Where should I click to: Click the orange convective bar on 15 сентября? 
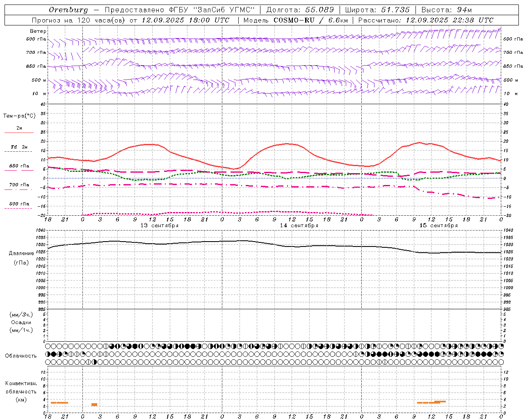431,402
